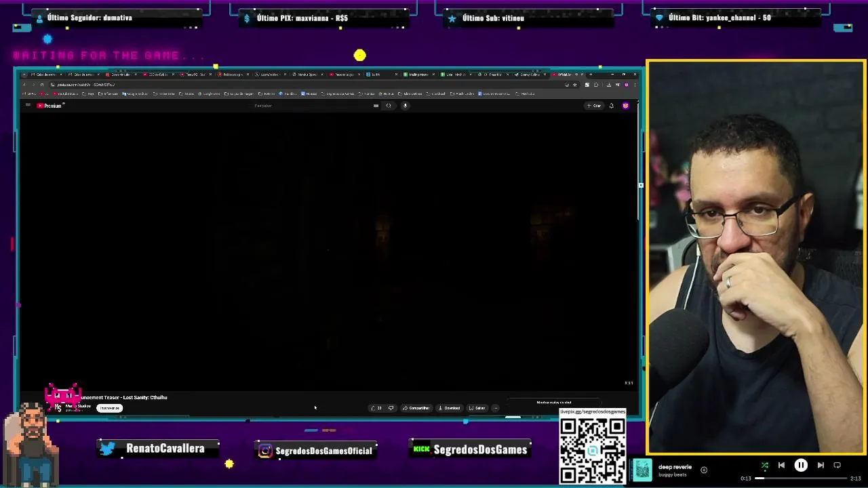Open the YouTube hamburger guide menu

coord(28,106)
